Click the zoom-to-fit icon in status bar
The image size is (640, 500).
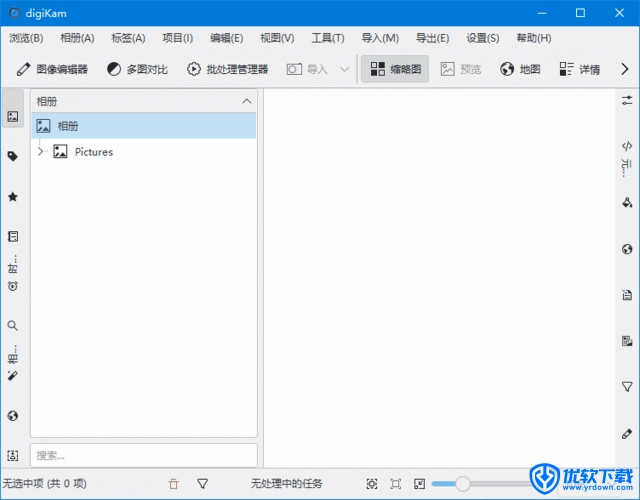371,484
